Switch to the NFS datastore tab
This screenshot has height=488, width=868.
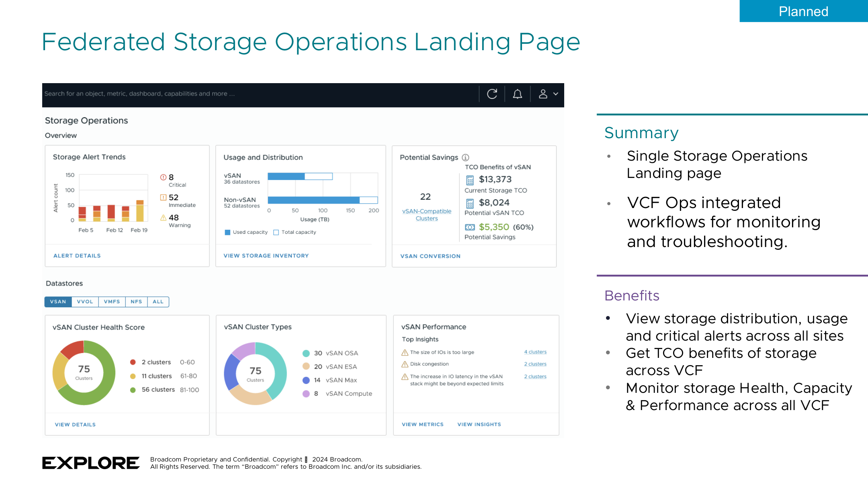(x=136, y=302)
